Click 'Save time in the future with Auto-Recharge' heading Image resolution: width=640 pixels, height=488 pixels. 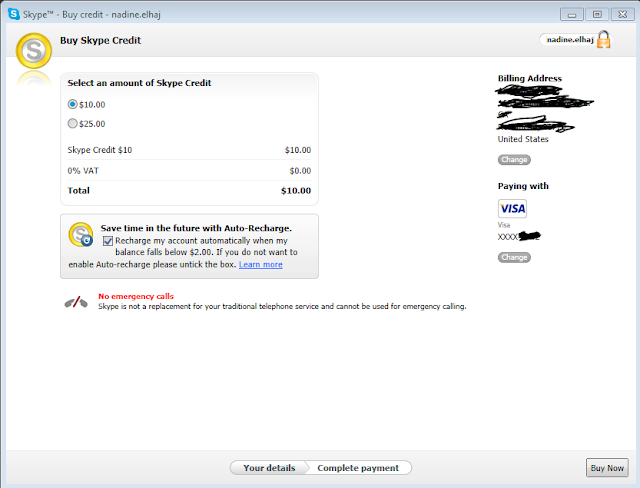pyautogui.click(x=196, y=228)
